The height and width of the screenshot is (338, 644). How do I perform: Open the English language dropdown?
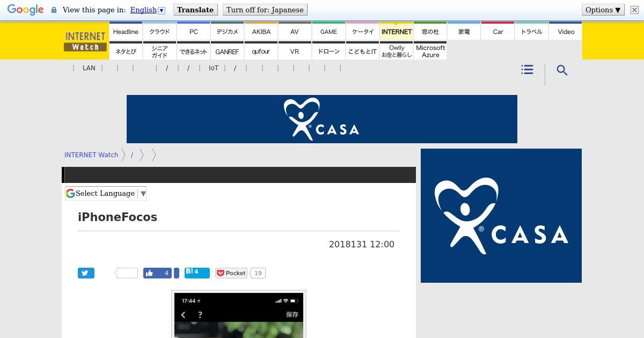pyautogui.click(x=148, y=10)
